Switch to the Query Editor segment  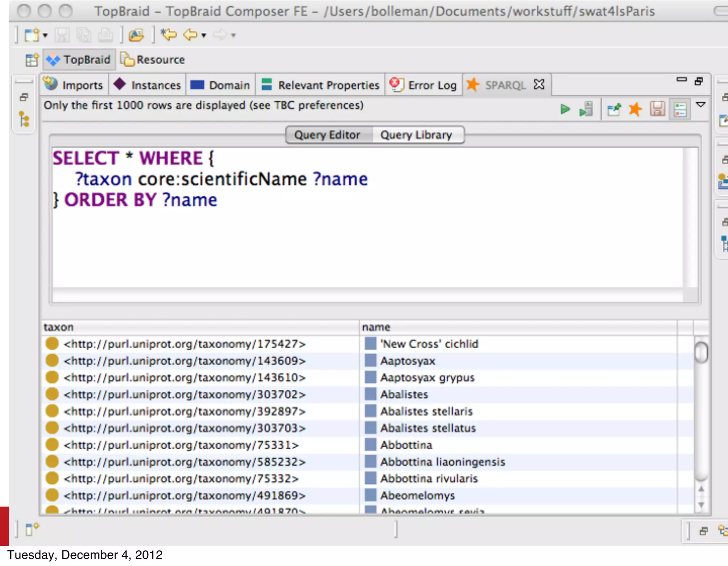coord(327,135)
